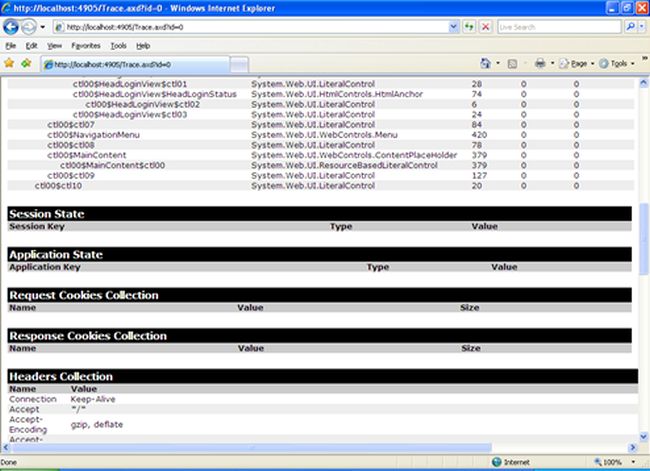This screenshot has width=650, height=471.
Task: Click the Request Cookies Collection heading
Action: (x=84, y=295)
